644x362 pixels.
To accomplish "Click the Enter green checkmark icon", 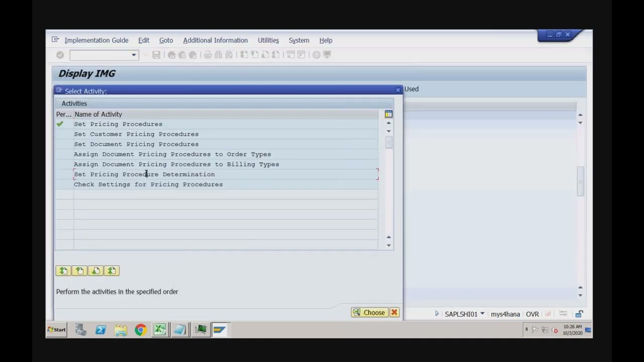I will click(60, 55).
